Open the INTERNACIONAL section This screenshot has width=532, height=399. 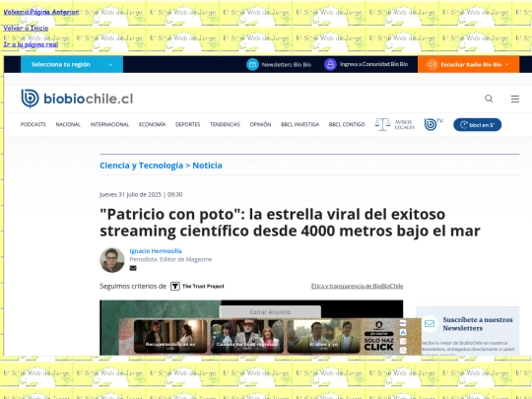[x=109, y=124]
